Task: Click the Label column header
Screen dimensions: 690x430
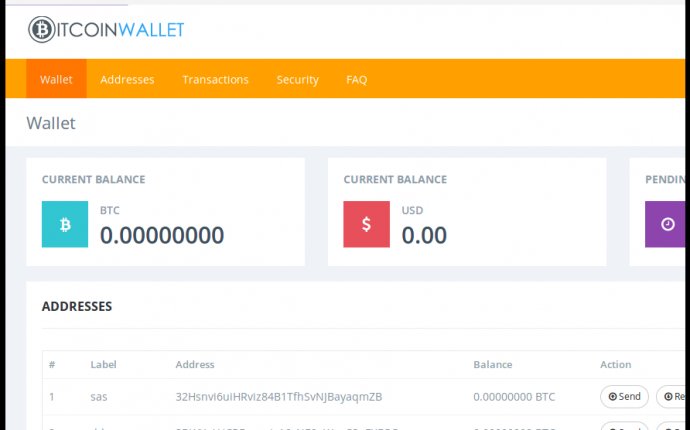Action: (x=103, y=364)
